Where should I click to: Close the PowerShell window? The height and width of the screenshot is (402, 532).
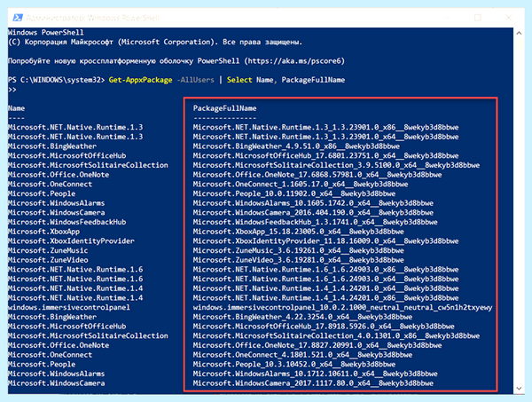508,18
